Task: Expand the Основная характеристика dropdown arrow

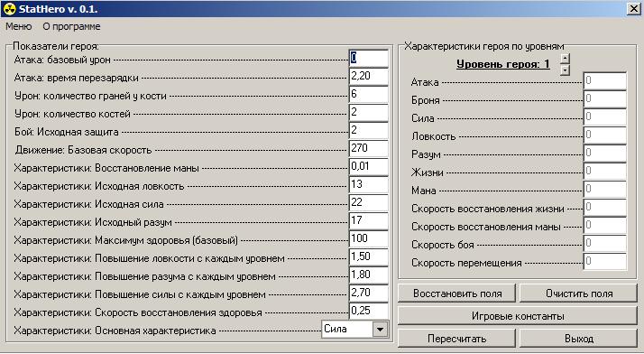Action: coord(381,329)
